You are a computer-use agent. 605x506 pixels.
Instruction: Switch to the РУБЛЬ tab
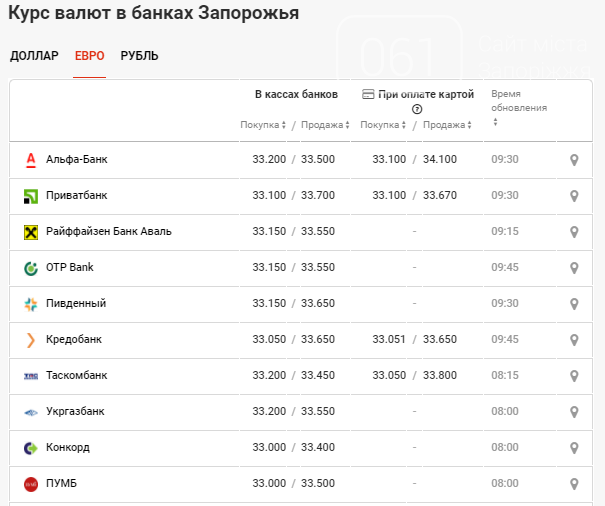(x=139, y=56)
